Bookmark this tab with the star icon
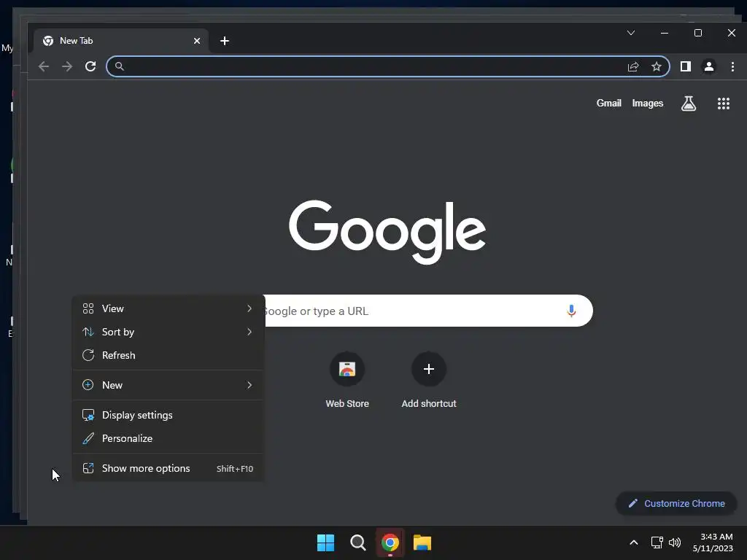 (657, 66)
